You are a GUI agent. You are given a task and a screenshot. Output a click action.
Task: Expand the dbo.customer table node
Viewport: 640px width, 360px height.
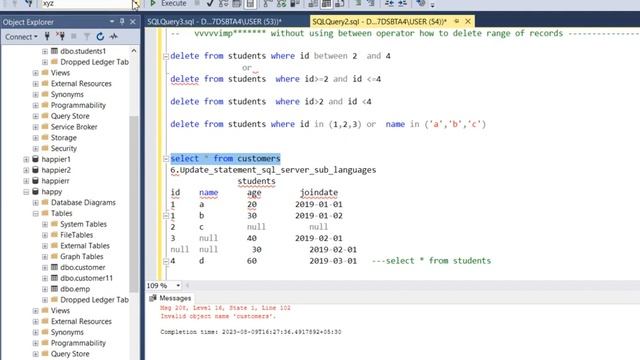tap(45, 268)
